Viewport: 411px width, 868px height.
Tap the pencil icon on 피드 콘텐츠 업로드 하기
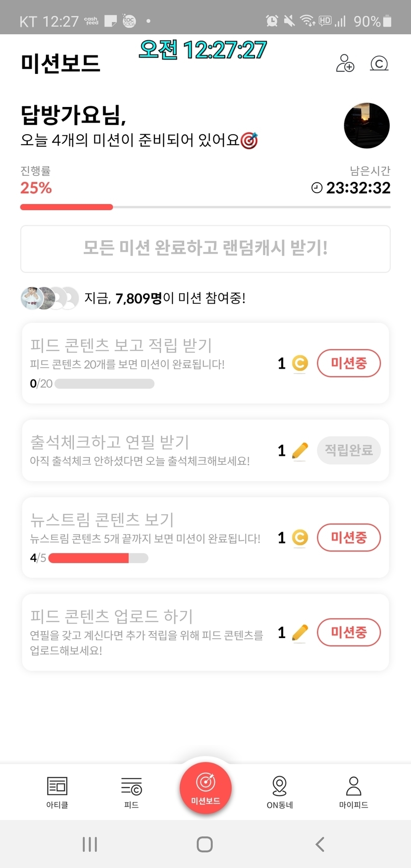[x=300, y=633]
